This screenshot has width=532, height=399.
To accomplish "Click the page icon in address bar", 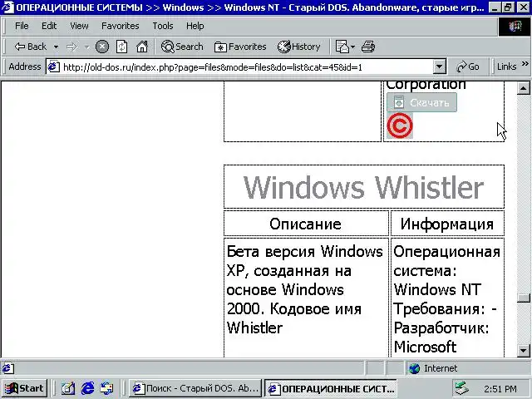I will pos(53,66).
